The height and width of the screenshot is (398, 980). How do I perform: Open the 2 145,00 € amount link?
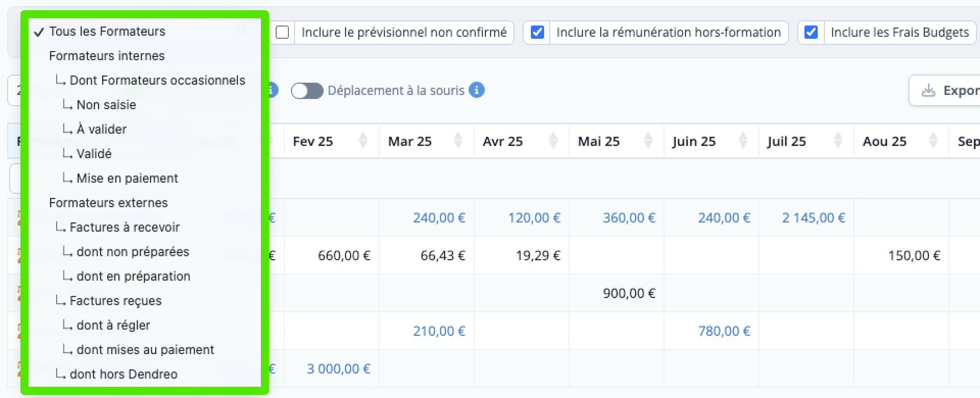[814, 218]
